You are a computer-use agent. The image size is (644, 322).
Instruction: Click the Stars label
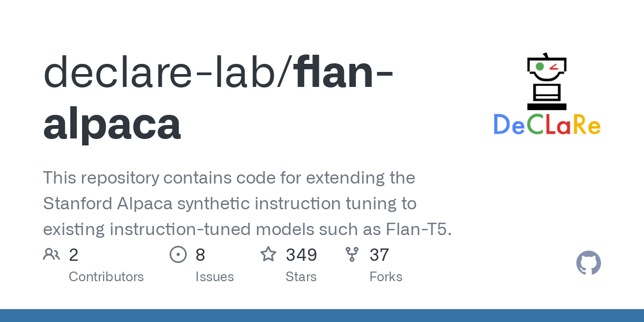[301, 277]
